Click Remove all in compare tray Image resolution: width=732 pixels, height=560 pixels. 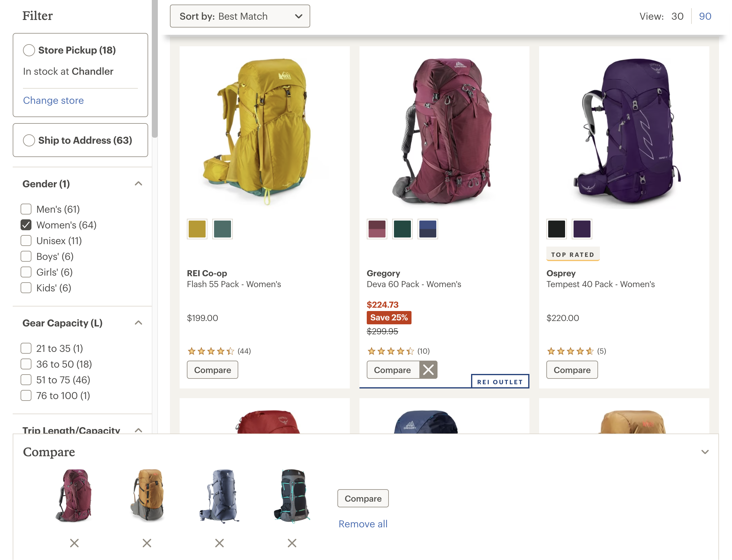pyautogui.click(x=363, y=524)
